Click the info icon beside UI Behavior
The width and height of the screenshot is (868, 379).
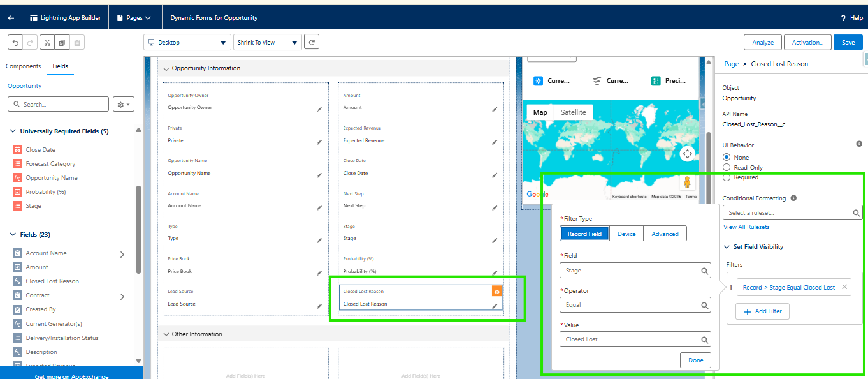click(858, 144)
